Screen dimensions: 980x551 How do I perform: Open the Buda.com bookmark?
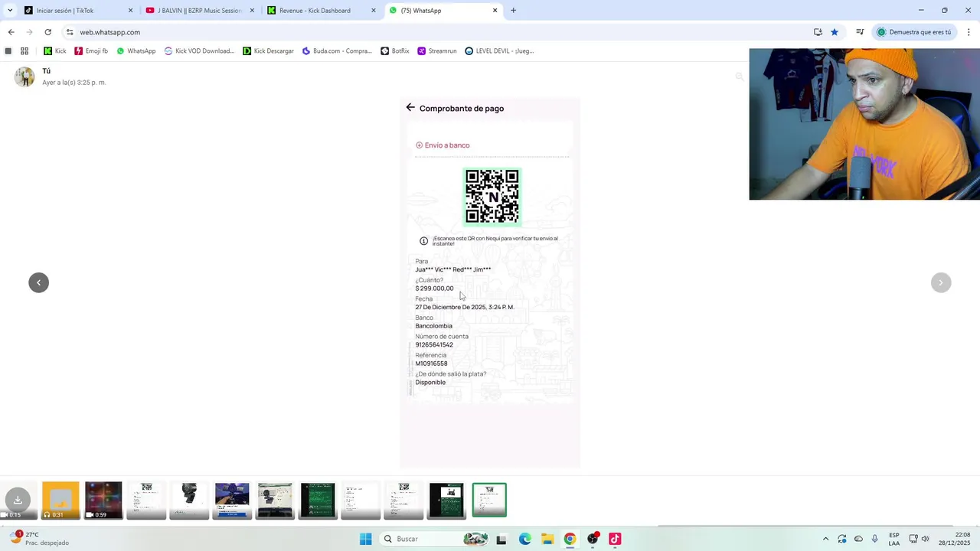pos(337,51)
